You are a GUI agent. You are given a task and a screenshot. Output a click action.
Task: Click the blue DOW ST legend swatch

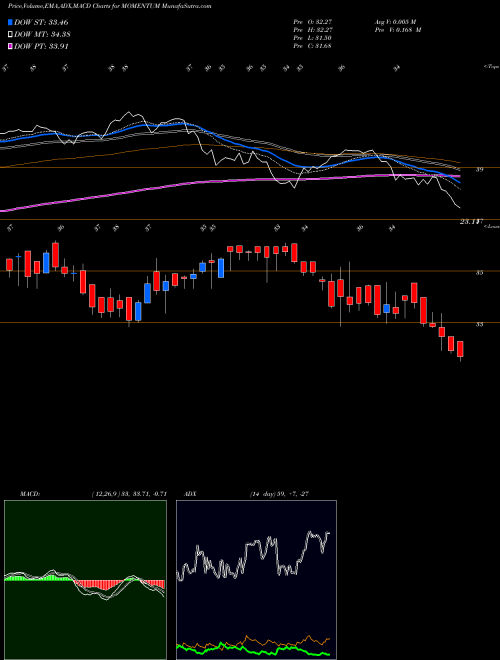10,22
